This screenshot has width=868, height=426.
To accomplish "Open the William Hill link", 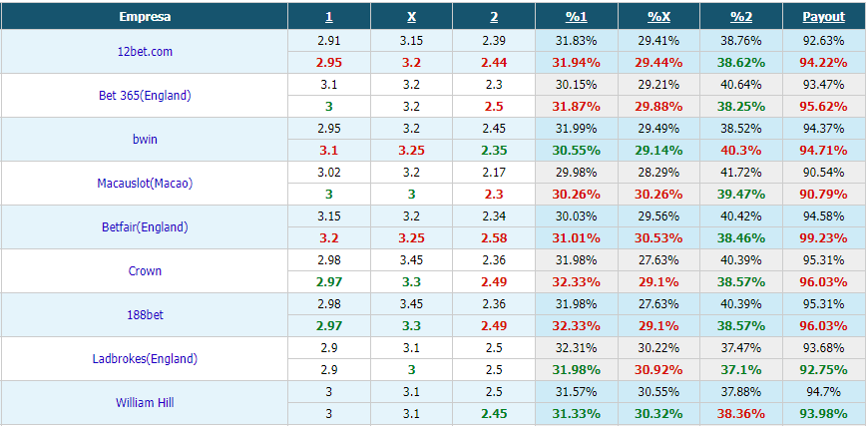I will tap(145, 403).
